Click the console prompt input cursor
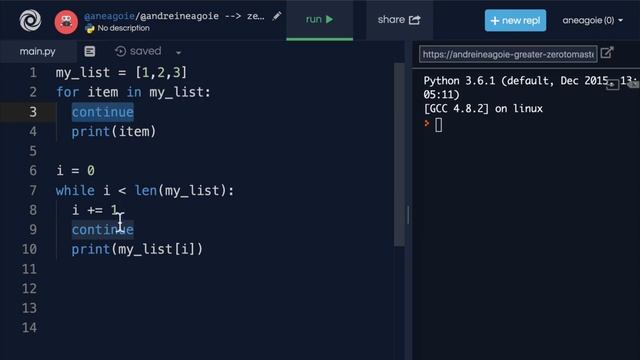This screenshot has width=640, height=360. click(x=439, y=125)
